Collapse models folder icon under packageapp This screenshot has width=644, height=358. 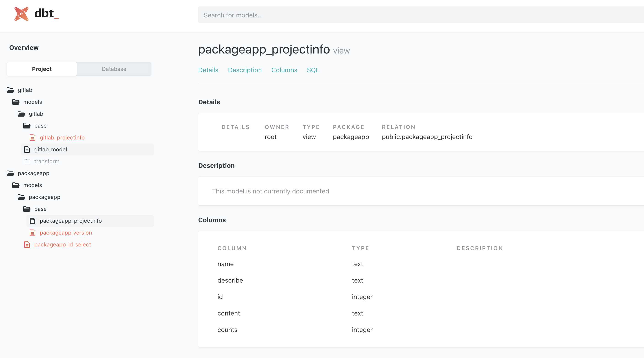16,185
